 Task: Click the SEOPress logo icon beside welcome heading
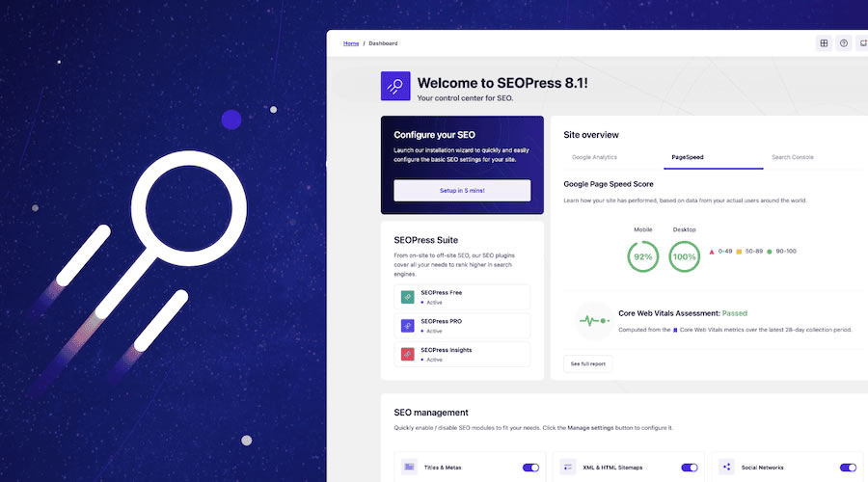coord(396,86)
